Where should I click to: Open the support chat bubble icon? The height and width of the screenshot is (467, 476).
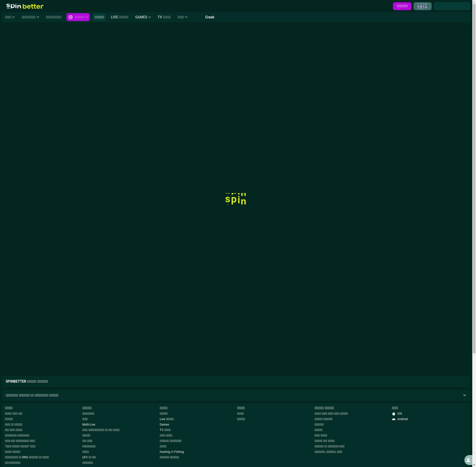click(x=468, y=460)
